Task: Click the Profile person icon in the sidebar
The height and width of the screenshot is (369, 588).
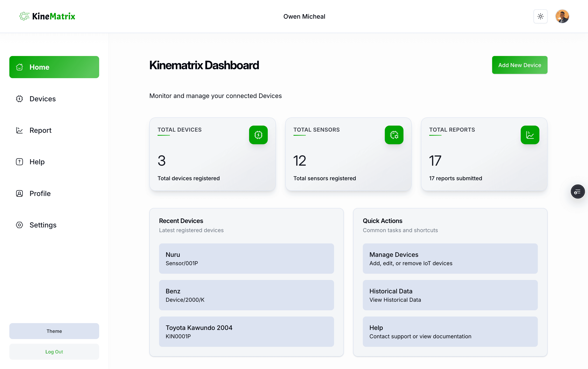Action: point(19,193)
